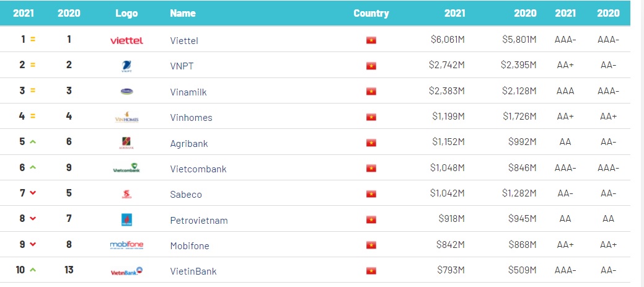Image resolution: width=644 pixels, height=287 pixels.
Task: Click the red down arrow beside rank 7
Action: point(33,193)
